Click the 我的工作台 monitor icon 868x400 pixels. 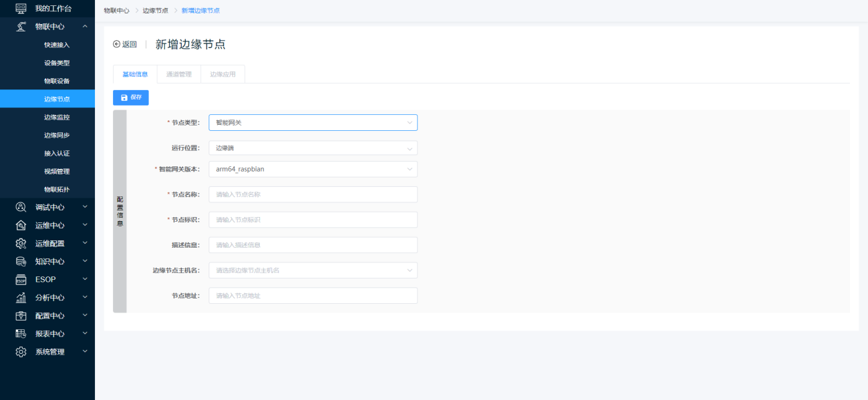[x=21, y=8]
